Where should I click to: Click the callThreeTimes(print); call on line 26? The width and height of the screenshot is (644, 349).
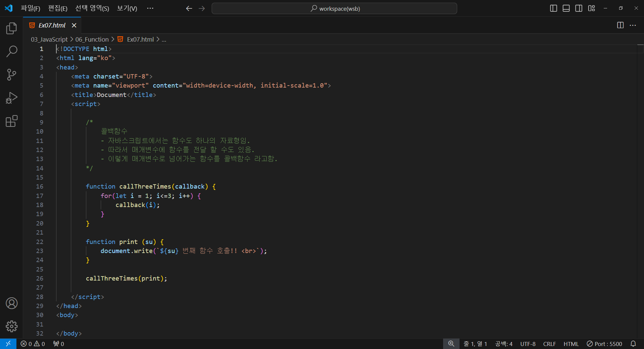tap(126, 279)
